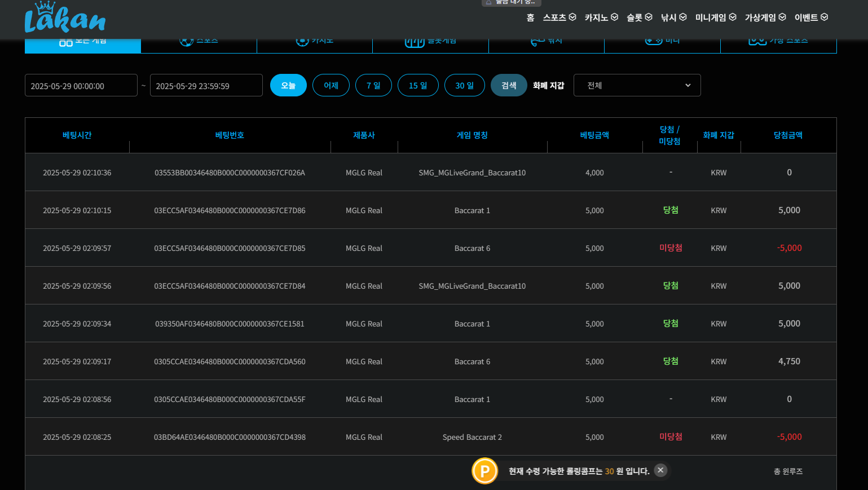Select the 스포츠 tab soccer ball icon

pyautogui.click(x=187, y=42)
